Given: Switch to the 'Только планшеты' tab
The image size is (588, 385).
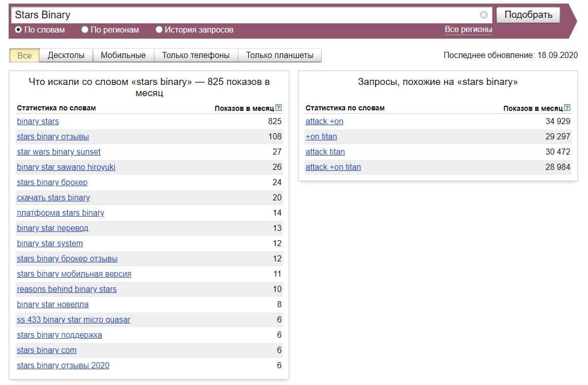Looking at the screenshot, I should pyautogui.click(x=280, y=55).
